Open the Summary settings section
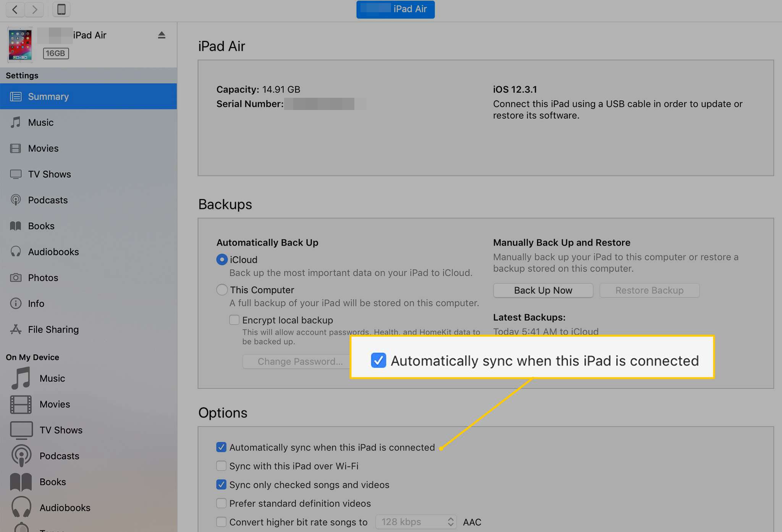Screen dimensions: 782x532 point(88,96)
